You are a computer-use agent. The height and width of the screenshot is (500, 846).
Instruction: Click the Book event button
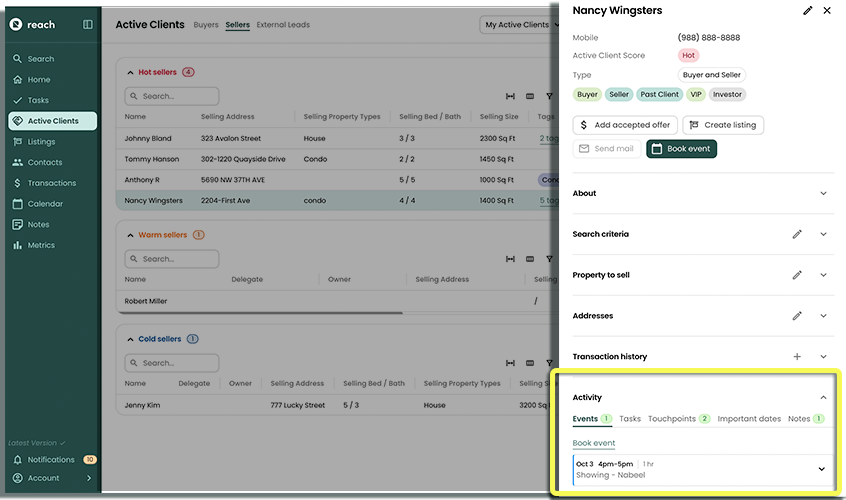tap(681, 149)
